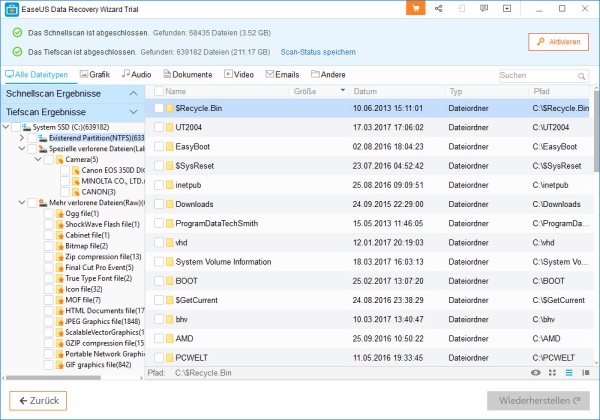
Task: Click the Zip compression file type icon
Action: pyautogui.click(x=60, y=257)
